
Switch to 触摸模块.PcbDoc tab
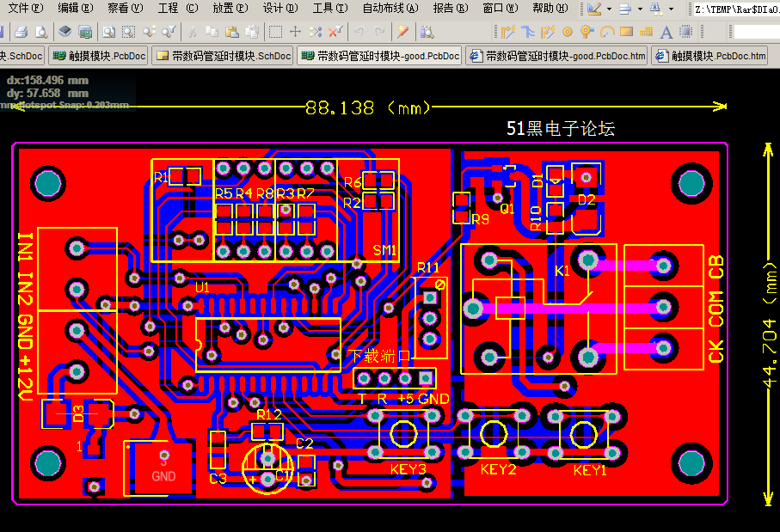click(96, 56)
